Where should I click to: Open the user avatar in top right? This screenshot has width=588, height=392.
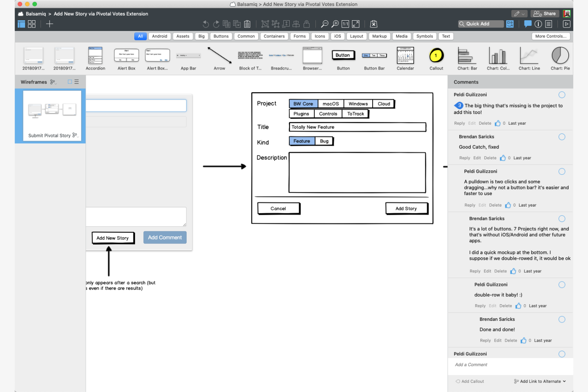pyautogui.click(x=567, y=14)
